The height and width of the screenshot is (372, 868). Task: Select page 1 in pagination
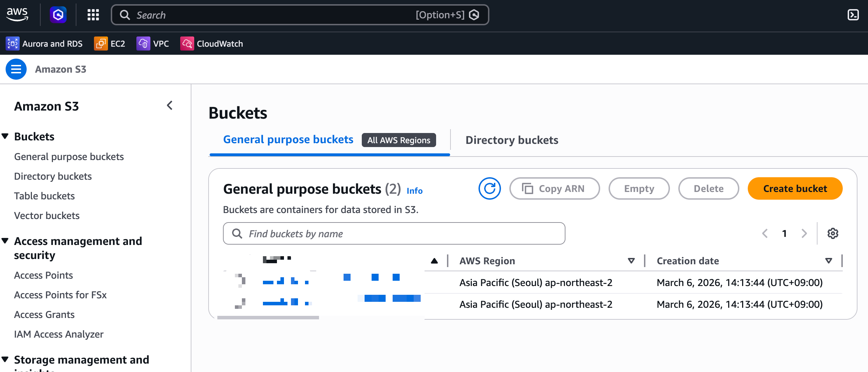785,233
